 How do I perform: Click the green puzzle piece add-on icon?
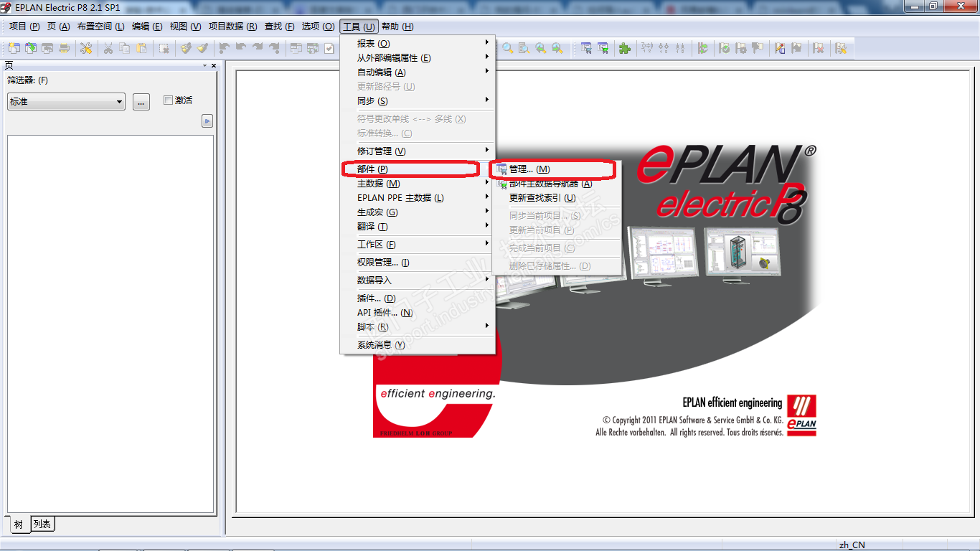(x=625, y=48)
